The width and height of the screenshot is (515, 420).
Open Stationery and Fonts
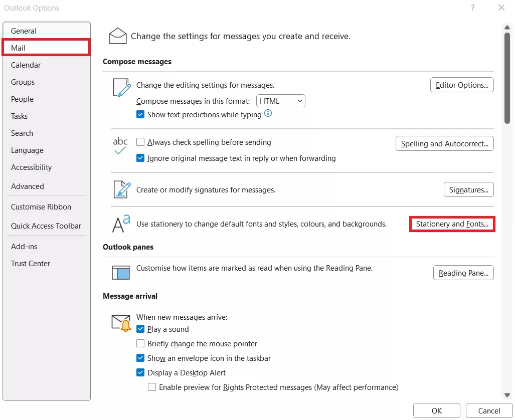click(452, 224)
